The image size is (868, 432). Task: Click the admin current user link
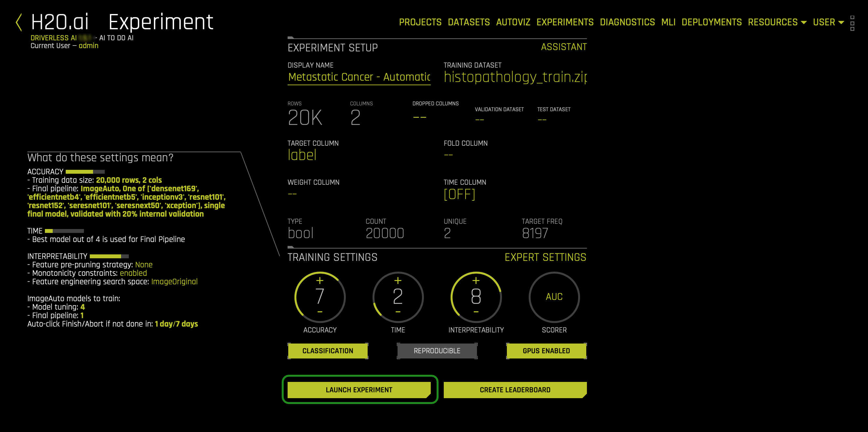(x=88, y=46)
